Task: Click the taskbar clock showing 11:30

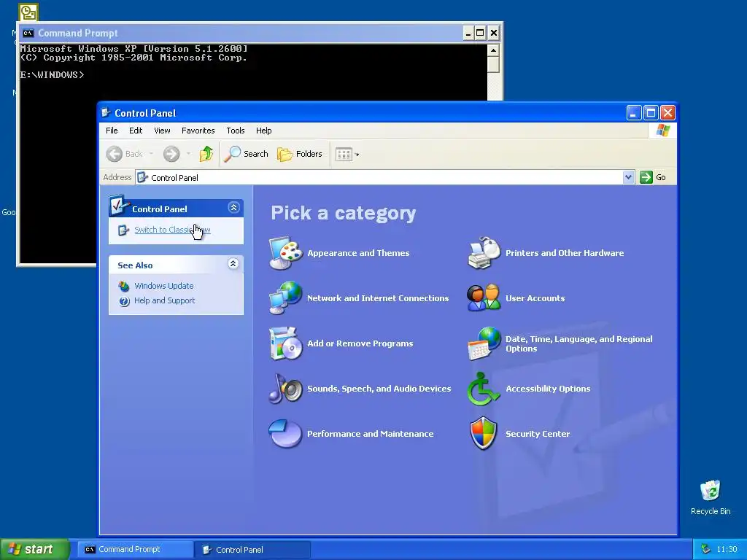Action: pos(727,549)
